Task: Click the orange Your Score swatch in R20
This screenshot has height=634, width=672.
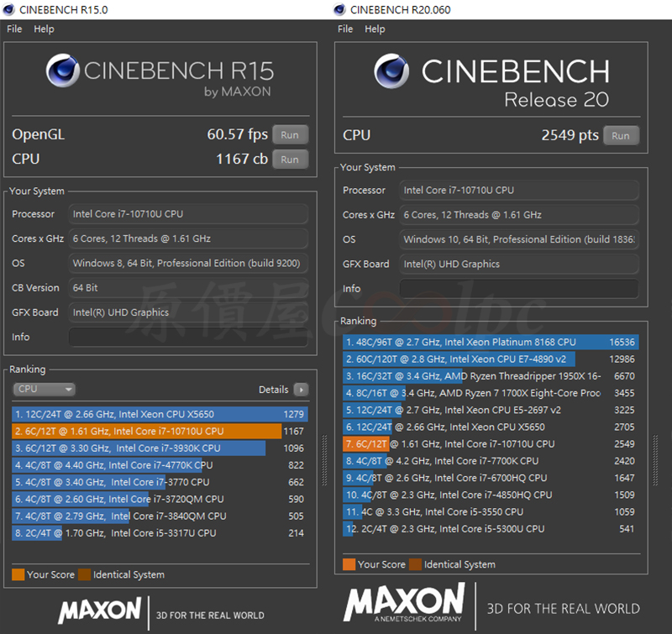Action: [349, 564]
